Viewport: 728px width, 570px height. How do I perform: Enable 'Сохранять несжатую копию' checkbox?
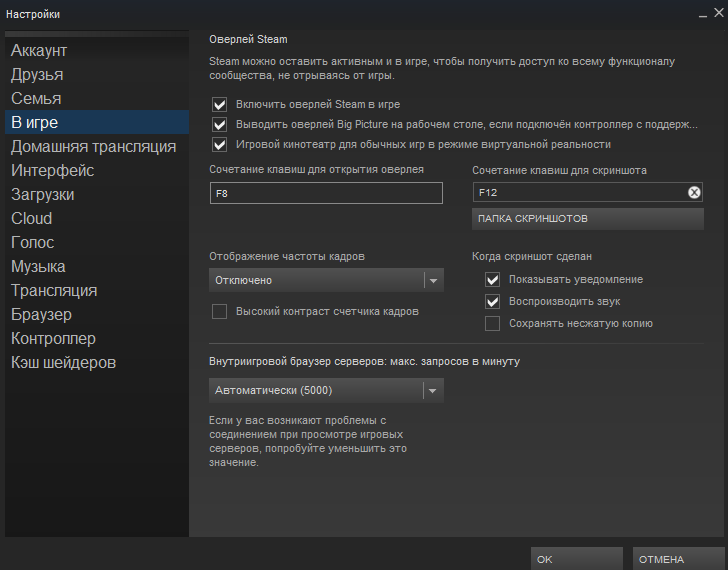tap(492, 324)
